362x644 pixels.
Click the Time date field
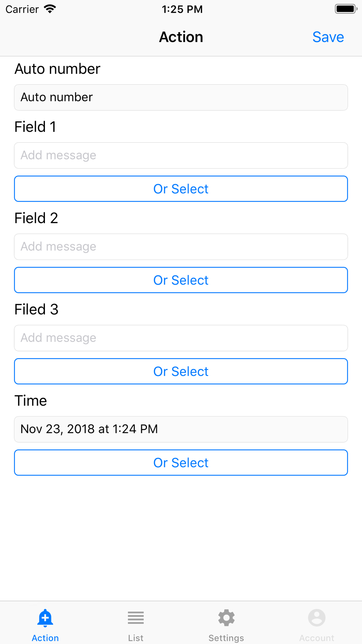(x=181, y=429)
